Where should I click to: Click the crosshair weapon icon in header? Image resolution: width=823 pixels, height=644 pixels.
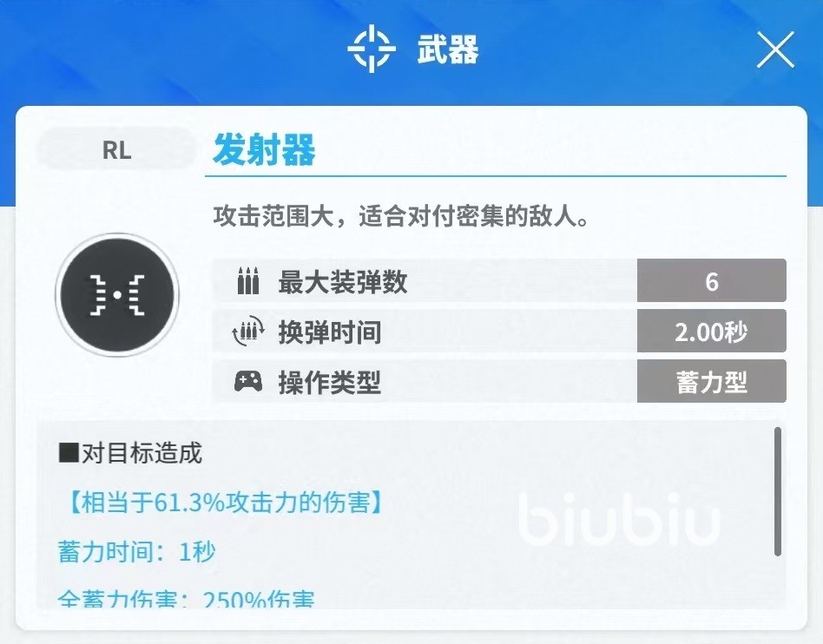coord(371,49)
